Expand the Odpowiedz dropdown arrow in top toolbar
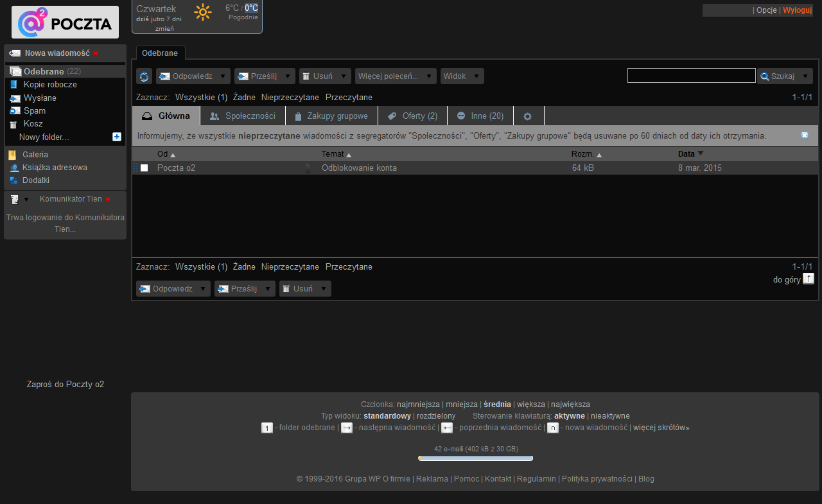Screen dimensions: 822x504 click(223, 76)
